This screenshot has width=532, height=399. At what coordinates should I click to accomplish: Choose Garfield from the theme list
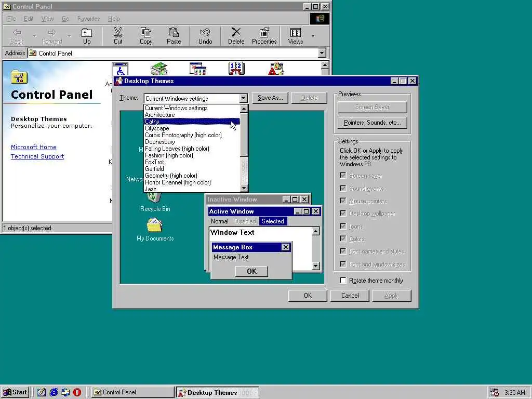pyautogui.click(x=192, y=169)
